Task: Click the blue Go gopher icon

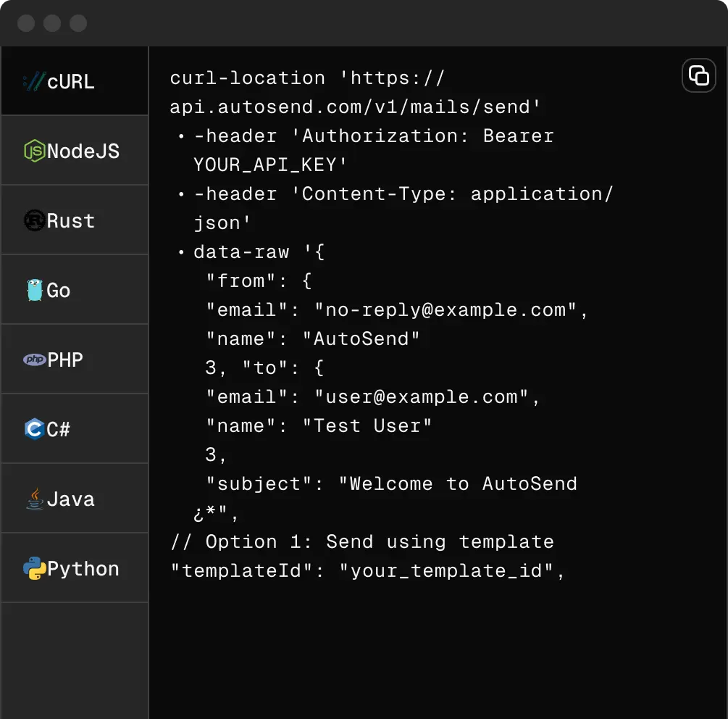Action: (x=34, y=290)
